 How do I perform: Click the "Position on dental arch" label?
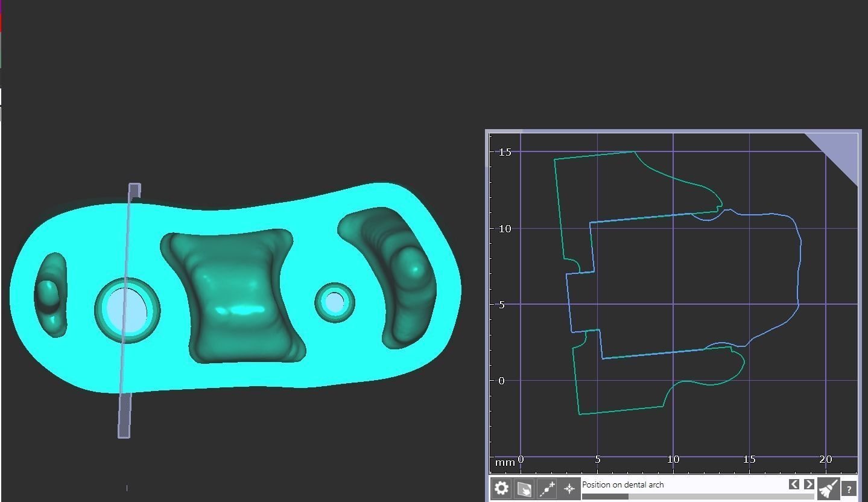point(622,485)
